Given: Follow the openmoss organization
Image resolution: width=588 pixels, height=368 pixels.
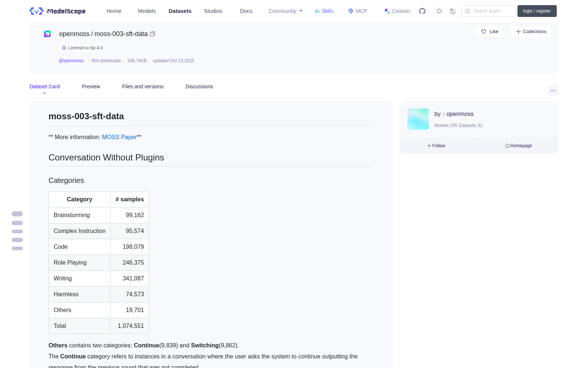Looking at the screenshot, I should tap(436, 146).
